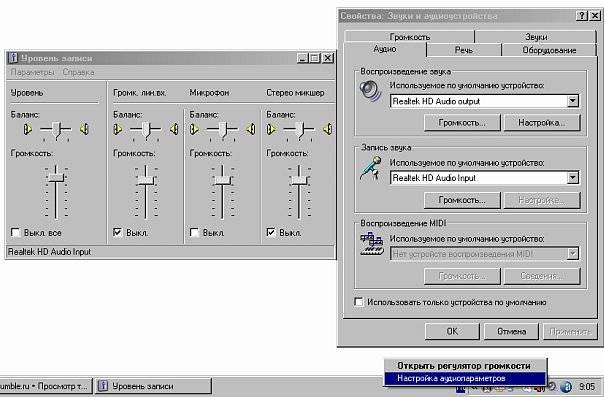The height and width of the screenshot is (397, 604).
Task: Select the Аудио tab
Action: tap(385, 49)
